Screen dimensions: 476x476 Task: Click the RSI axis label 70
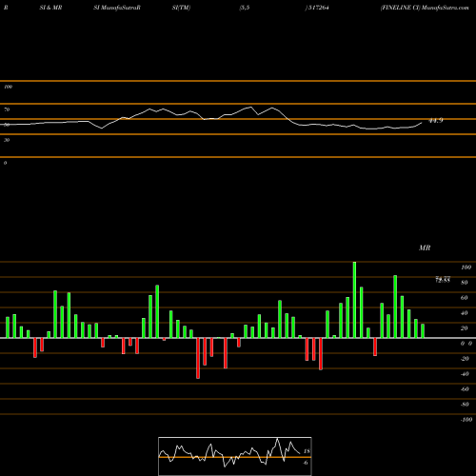pos(7,109)
